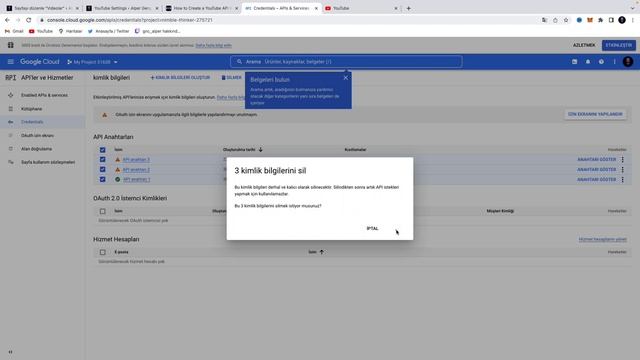Viewport: 640px width, 360px height.
Task: Open the API anahtarı 2 link
Action: coord(136,169)
